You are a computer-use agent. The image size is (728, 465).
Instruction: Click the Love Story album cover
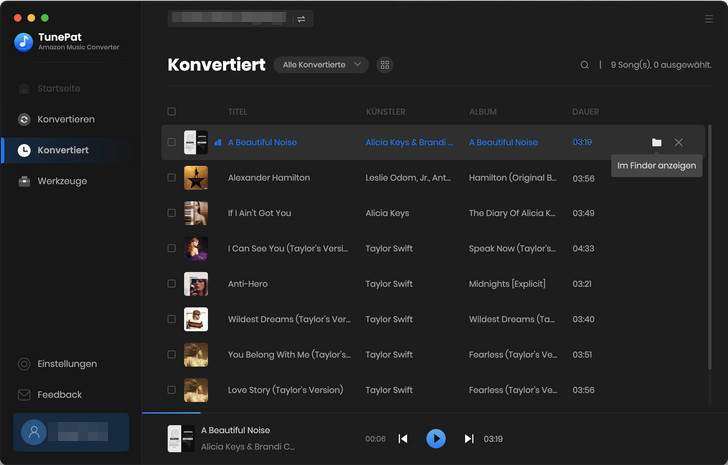click(x=196, y=390)
